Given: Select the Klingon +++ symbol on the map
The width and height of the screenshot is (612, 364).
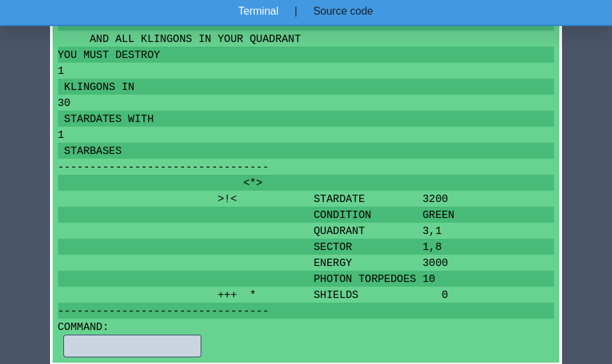Looking at the screenshot, I should coord(227,295).
